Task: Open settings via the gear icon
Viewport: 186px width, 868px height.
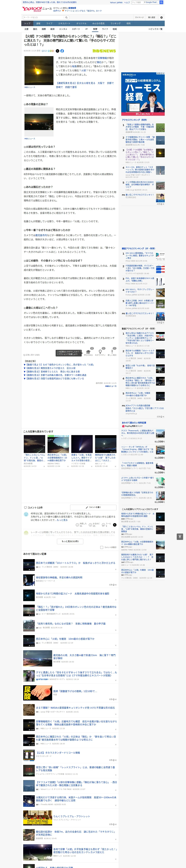Action: 161,17
